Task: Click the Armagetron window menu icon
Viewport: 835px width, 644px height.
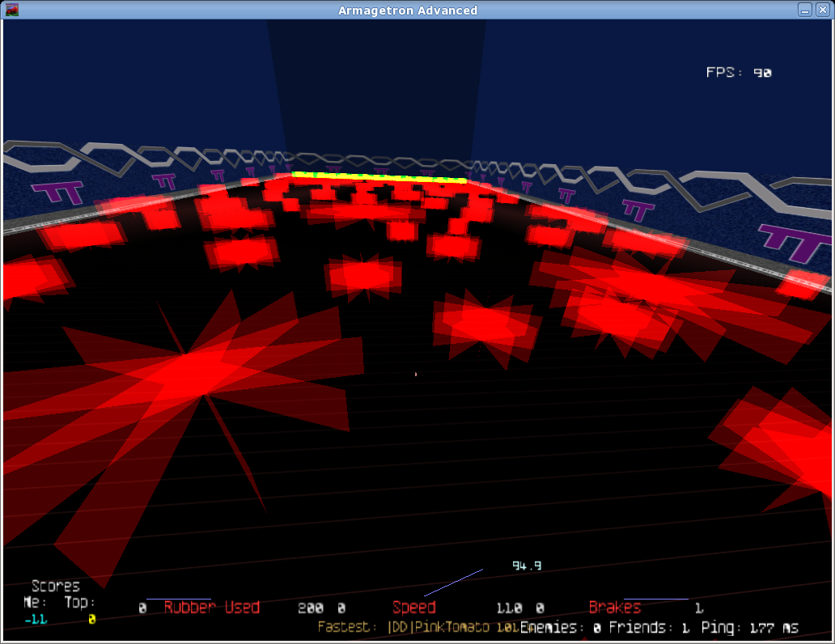Action: (11, 11)
